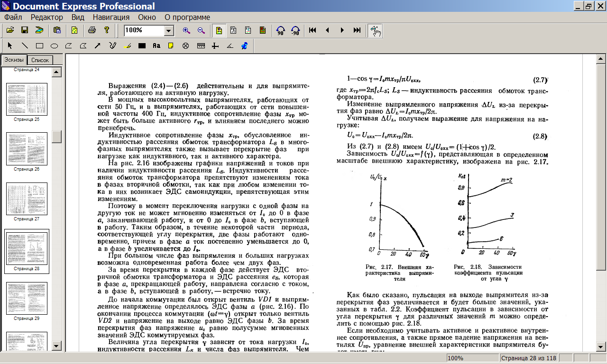
Task: Select the arrow line tool
Action: tap(98, 46)
